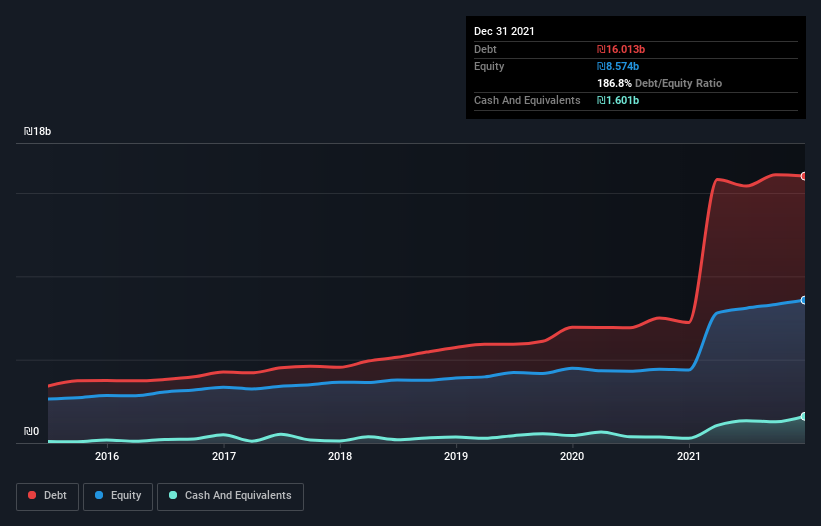
Task: Click the 2020 x-axis label
Action: coord(572,456)
